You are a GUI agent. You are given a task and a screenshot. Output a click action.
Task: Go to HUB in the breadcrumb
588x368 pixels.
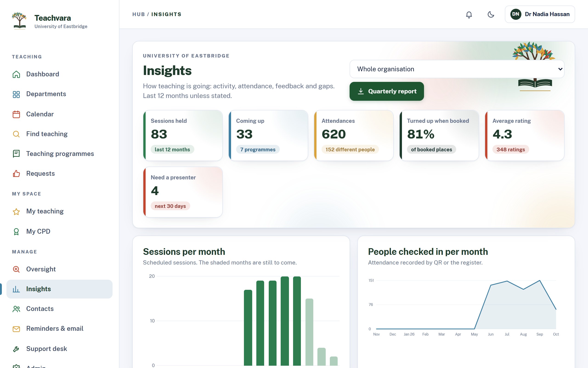(139, 14)
